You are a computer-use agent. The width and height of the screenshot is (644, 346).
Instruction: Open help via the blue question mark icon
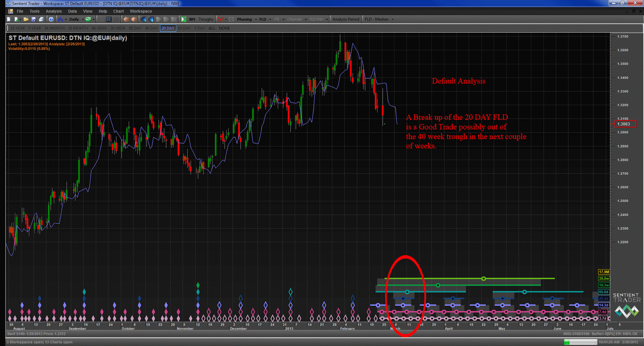51,19
